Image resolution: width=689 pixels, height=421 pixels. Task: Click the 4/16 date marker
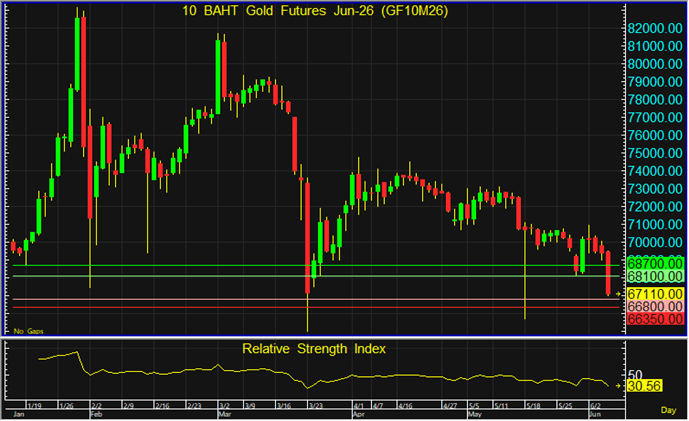pyautogui.click(x=406, y=406)
